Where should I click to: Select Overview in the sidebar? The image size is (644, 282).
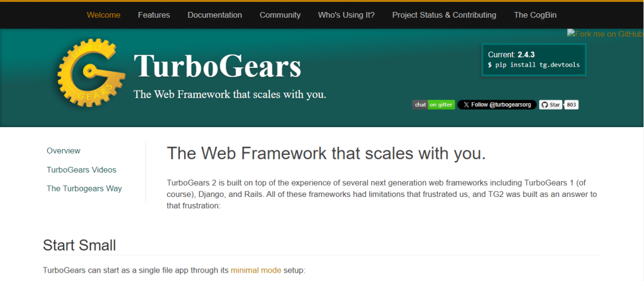tap(64, 151)
